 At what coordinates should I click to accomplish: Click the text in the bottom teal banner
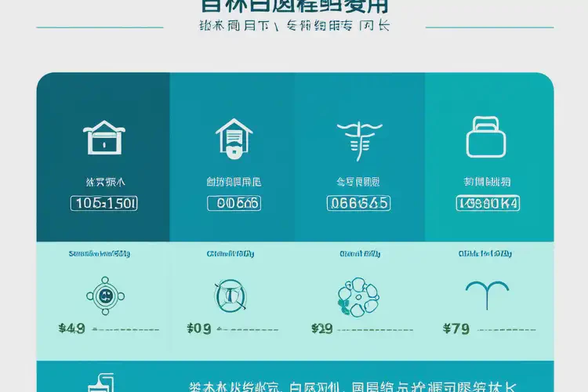(x=353, y=386)
